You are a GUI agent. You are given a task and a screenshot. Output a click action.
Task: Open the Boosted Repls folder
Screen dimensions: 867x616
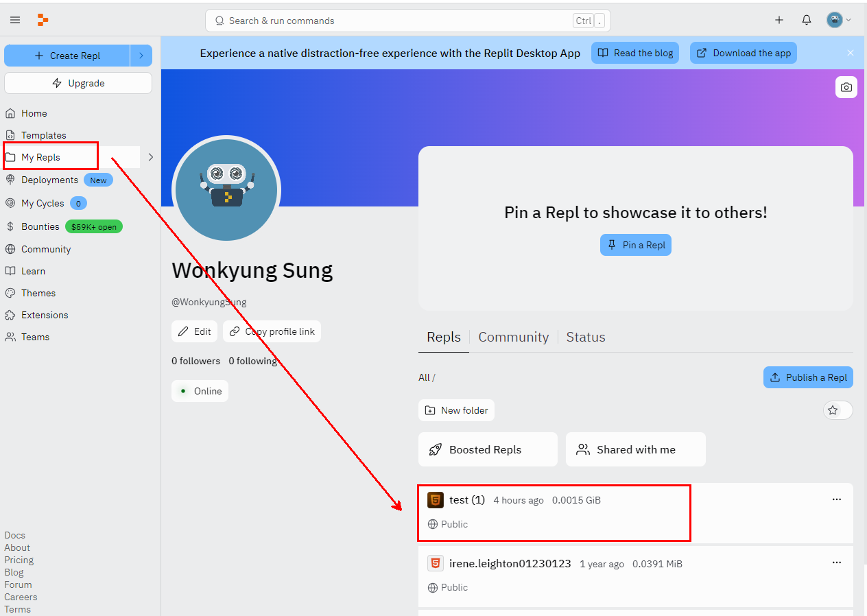coord(488,449)
